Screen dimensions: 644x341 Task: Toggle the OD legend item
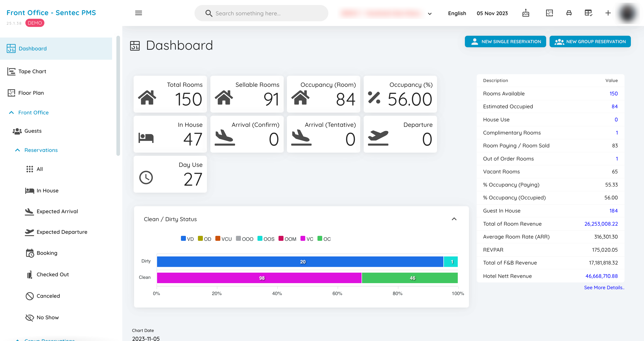pyautogui.click(x=204, y=239)
